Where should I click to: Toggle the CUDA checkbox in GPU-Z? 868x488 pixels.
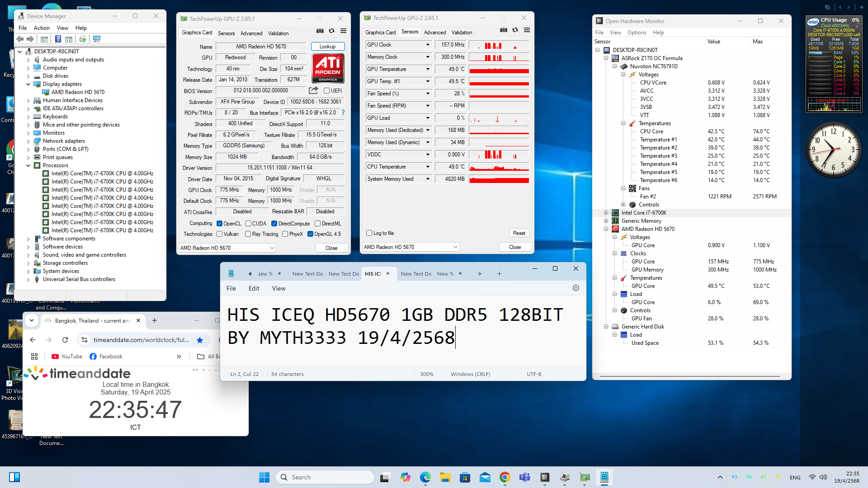pos(248,224)
